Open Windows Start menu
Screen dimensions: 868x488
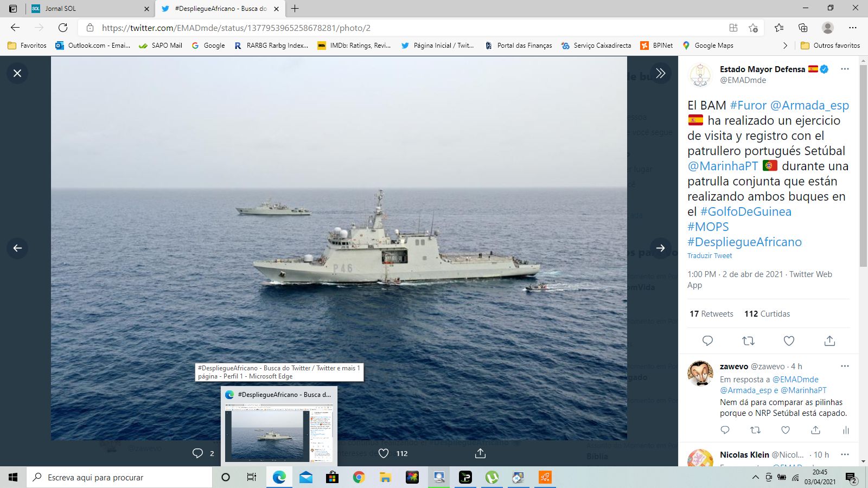(x=13, y=477)
